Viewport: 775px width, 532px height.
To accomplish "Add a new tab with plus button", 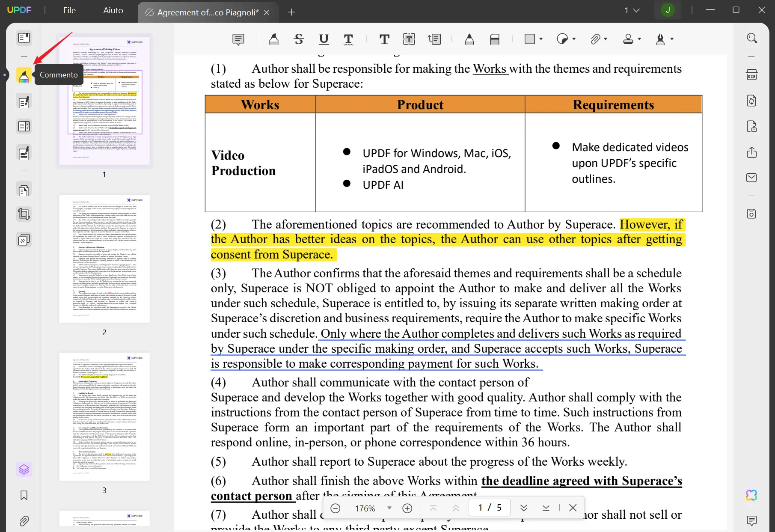I will [x=291, y=12].
